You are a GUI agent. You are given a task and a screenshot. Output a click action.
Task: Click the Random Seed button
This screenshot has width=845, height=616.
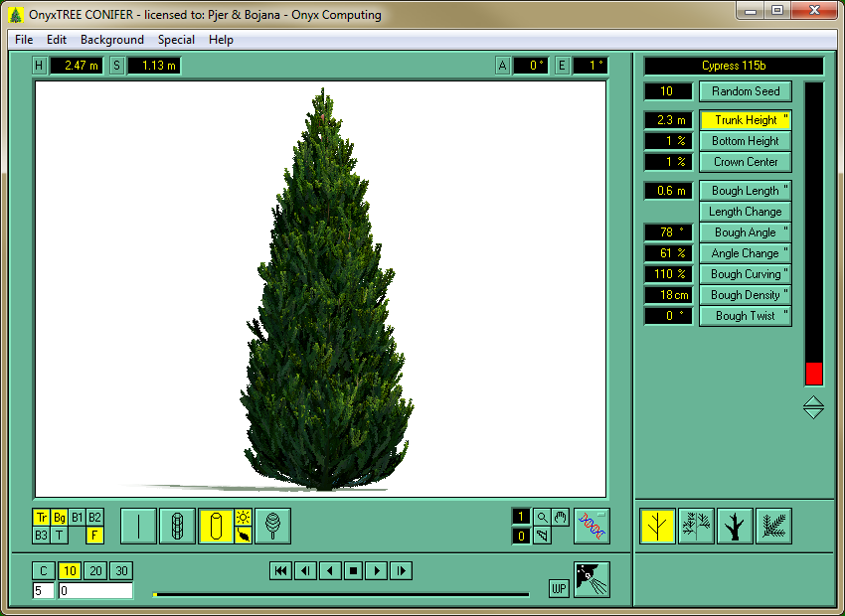(x=745, y=91)
